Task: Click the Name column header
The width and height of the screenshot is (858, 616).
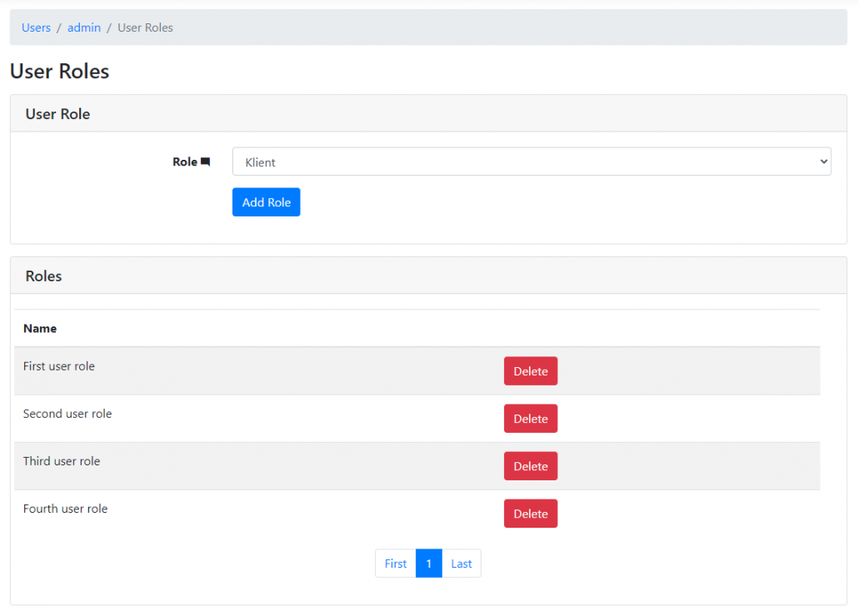Action: click(40, 328)
